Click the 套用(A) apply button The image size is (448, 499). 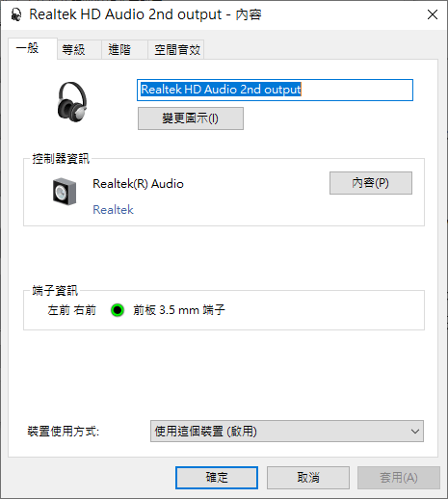pyautogui.click(x=399, y=478)
